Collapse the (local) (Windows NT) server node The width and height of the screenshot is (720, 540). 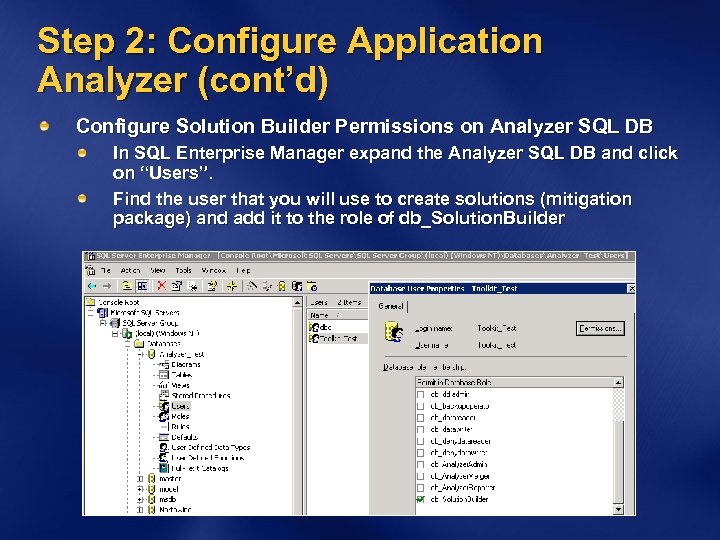click(x=115, y=334)
